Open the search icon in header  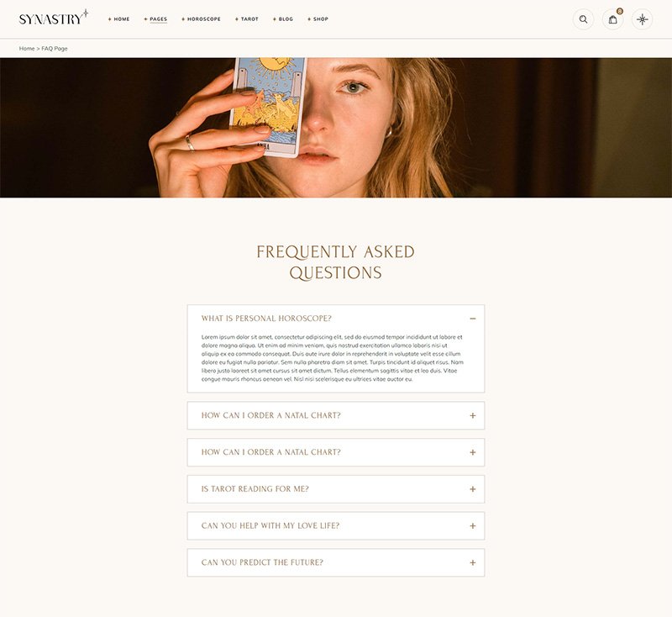pos(583,19)
